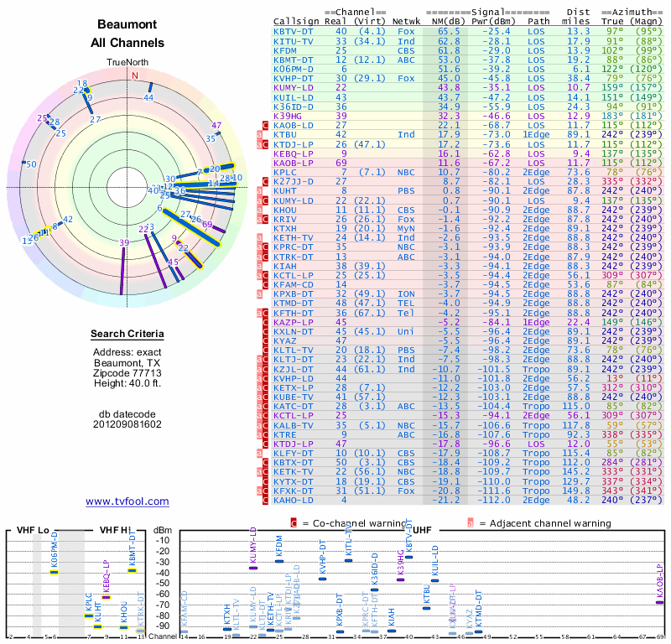The height and width of the screenshot is (644, 671).
Task: Select the KTXH callsign in the table
Action: (x=285, y=228)
